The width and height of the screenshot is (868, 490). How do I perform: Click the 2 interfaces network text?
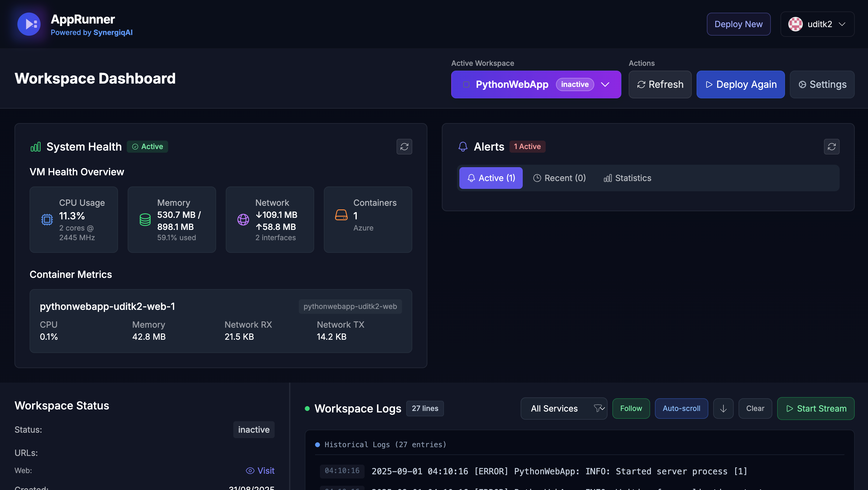coord(275,238)
